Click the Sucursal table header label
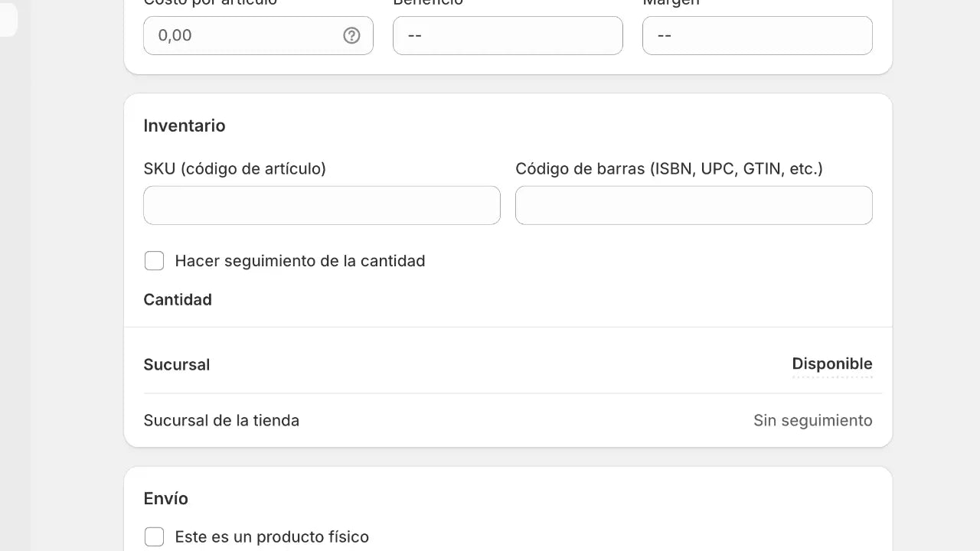Viewport: 980px width, 551px height. (x=177, y=364)
